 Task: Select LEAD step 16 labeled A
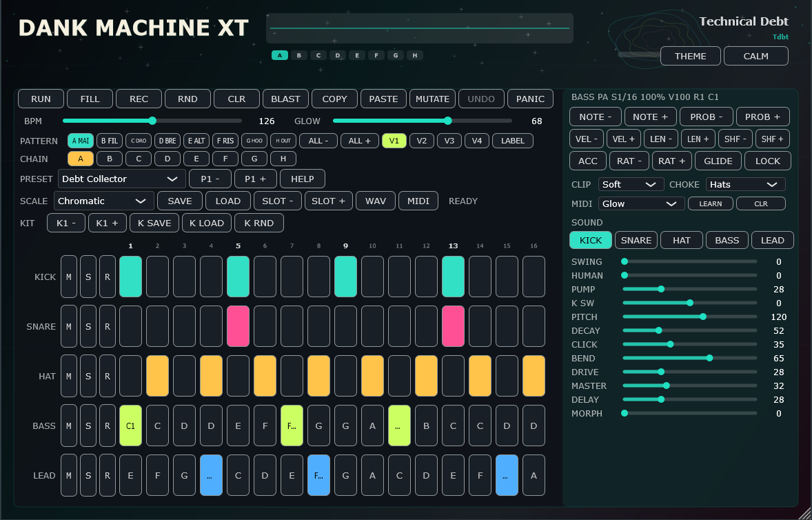tap(534, 475)
